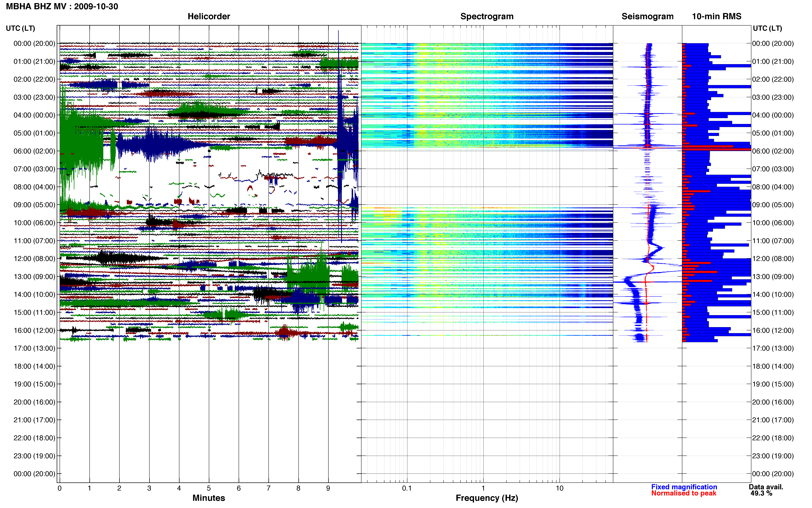Click '15:00 (11:00)' on the Helicorder time axis
Screen dimensions: 812x508
34,312
